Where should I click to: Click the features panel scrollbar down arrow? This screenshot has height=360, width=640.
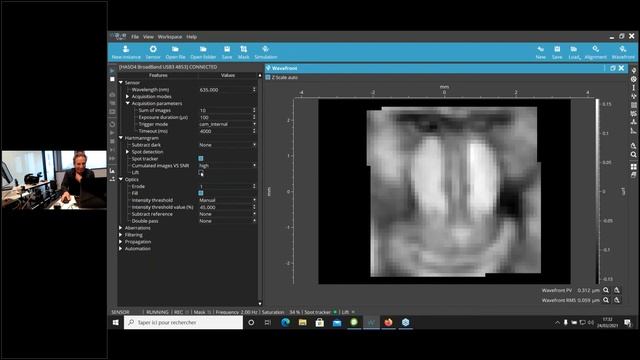pyautogui.click(x=260, y=303)
